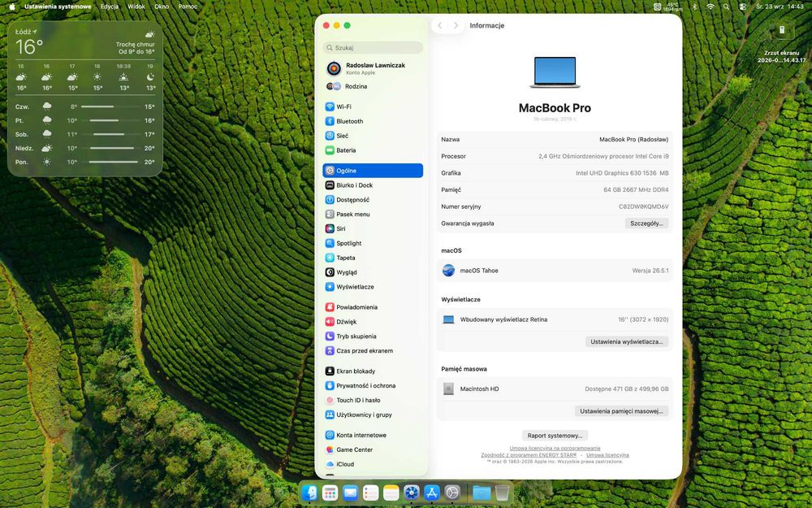Open Finder from the Dock
Image resolution: width=812 pixels, height=508 pixels.
pyautogui.click(x=309, y=493)
